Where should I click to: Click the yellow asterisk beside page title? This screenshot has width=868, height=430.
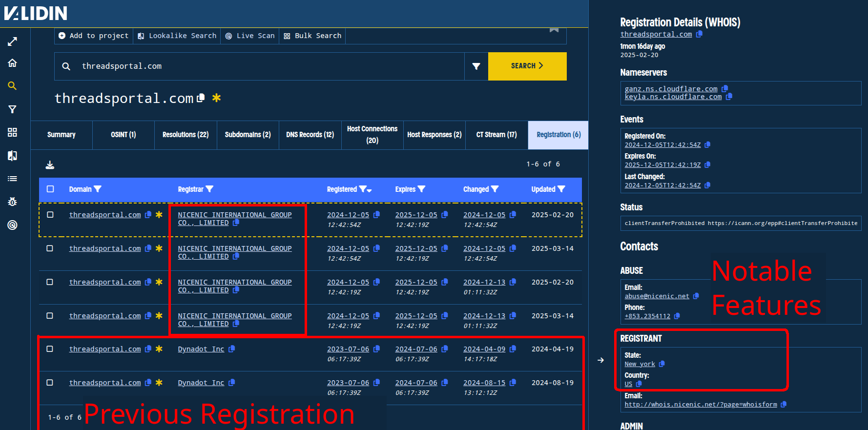coord(216,98)
